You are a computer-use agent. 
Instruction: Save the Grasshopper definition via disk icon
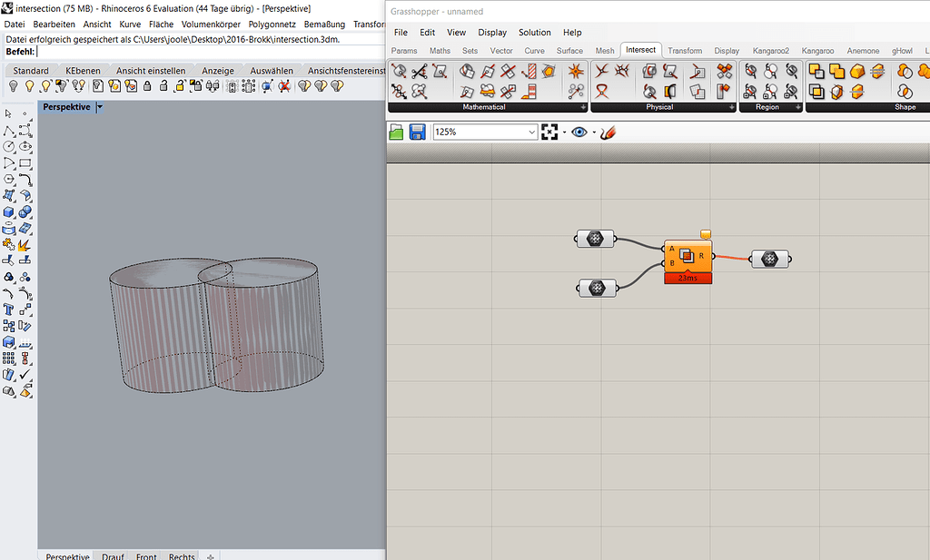417,132
